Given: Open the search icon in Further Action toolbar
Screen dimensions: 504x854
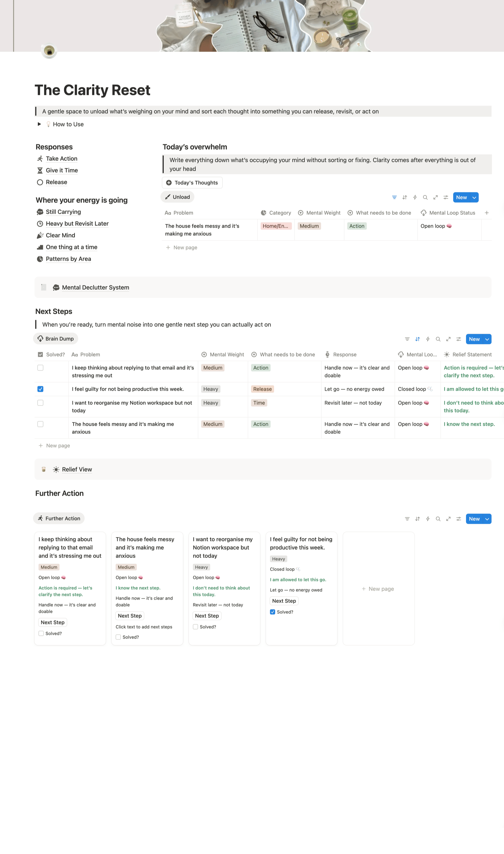Looking at the screenshot, I should [x=438, y=519].
